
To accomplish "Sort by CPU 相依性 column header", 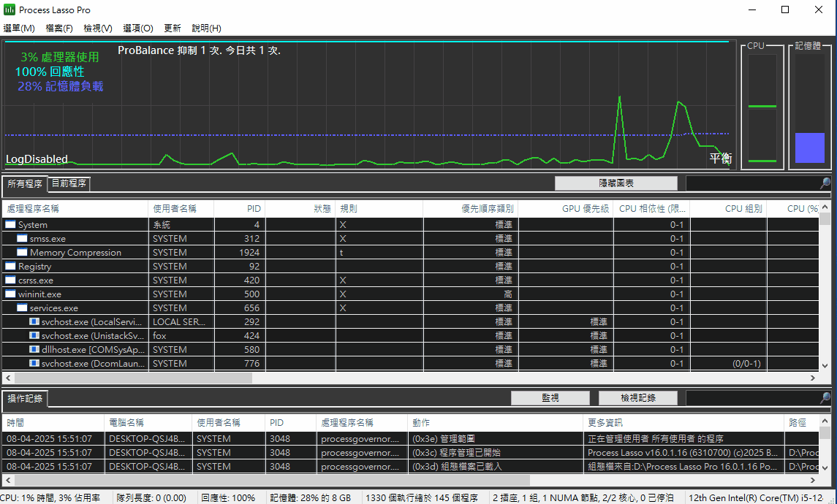I will 652,208.
